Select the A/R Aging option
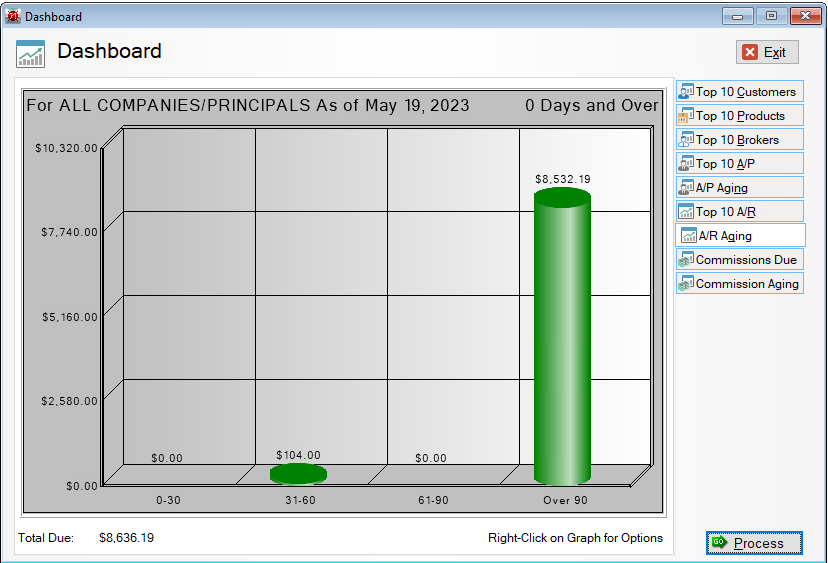The height and width of the screenshot is (563, 828). pyautogui.click(x=740, y=236)
